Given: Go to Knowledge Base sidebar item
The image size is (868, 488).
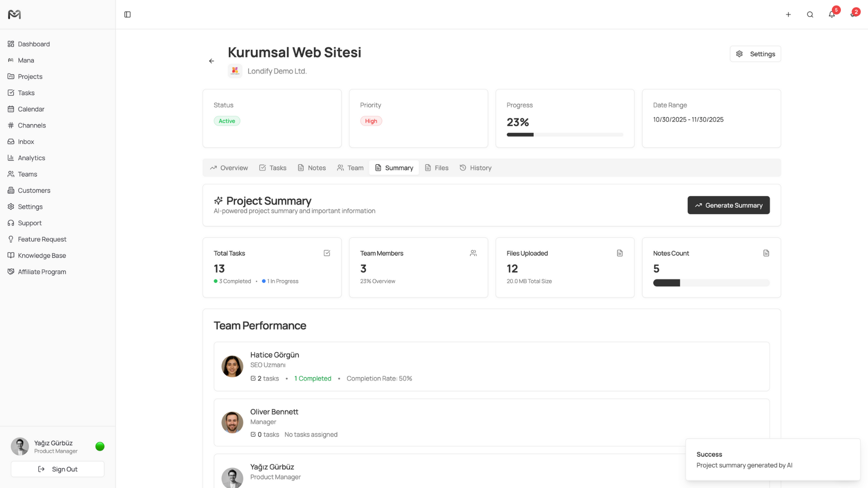Looking at the screenshot, I should [x=42, y=255].
